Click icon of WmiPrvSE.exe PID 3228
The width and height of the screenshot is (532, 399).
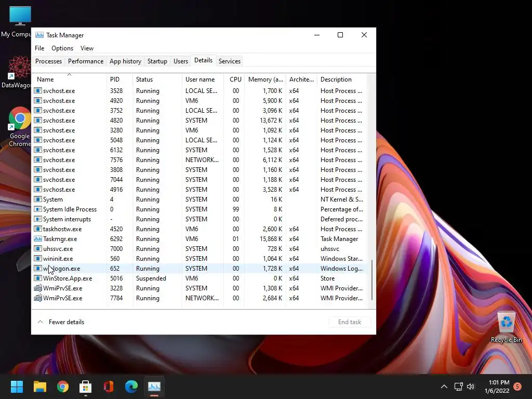tap(38, 288)
